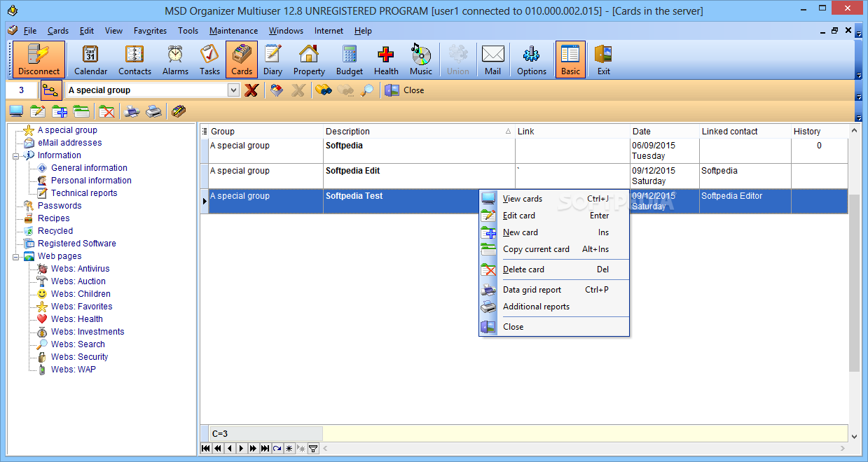Click the grid scrollbar down arrow

point(854,436)
